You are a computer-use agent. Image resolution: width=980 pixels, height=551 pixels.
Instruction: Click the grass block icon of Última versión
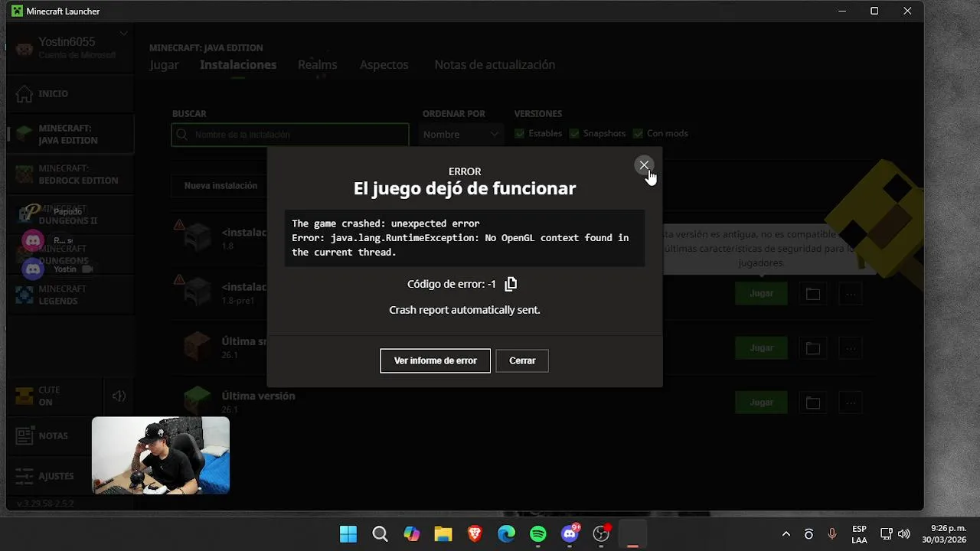pyautogui.click(x=198, y=401)
